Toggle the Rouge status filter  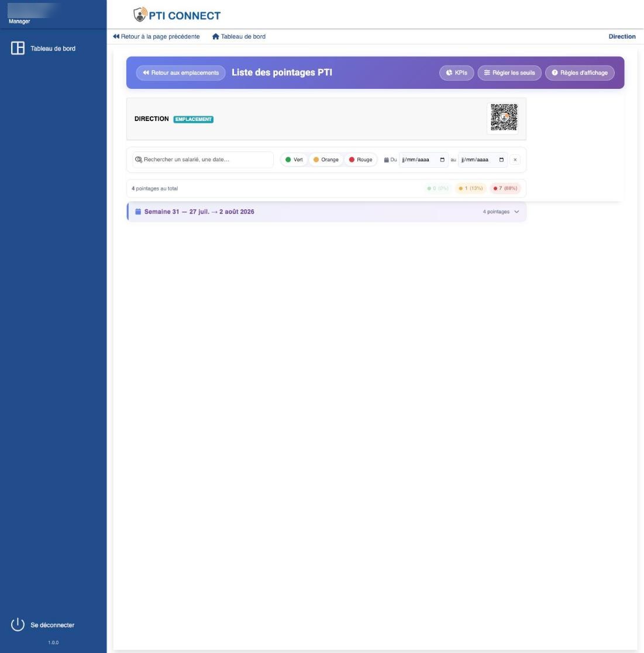click(x=361, y=160)
